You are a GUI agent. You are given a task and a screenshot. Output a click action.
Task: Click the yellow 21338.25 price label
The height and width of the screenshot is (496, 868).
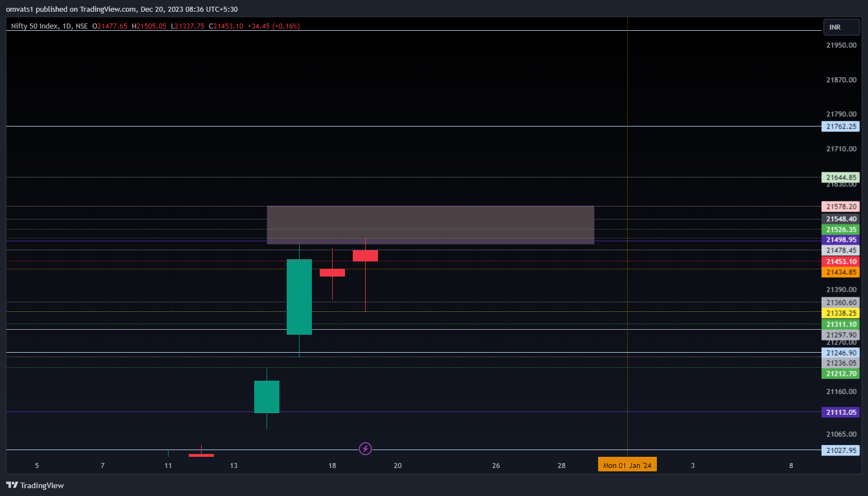(x=841, y=313)
